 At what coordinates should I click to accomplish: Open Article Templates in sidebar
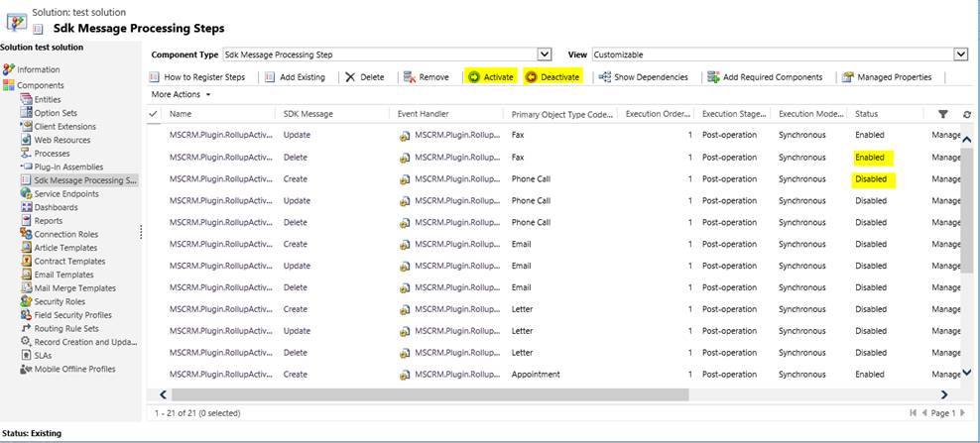(65, 248)
